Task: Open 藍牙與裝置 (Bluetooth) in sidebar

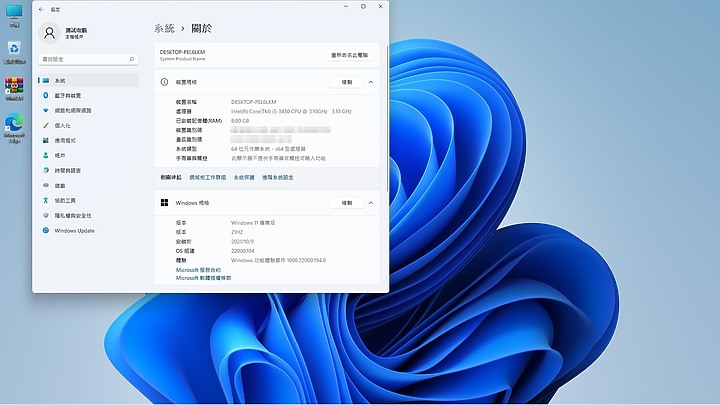Action: (x=88, y=96)
